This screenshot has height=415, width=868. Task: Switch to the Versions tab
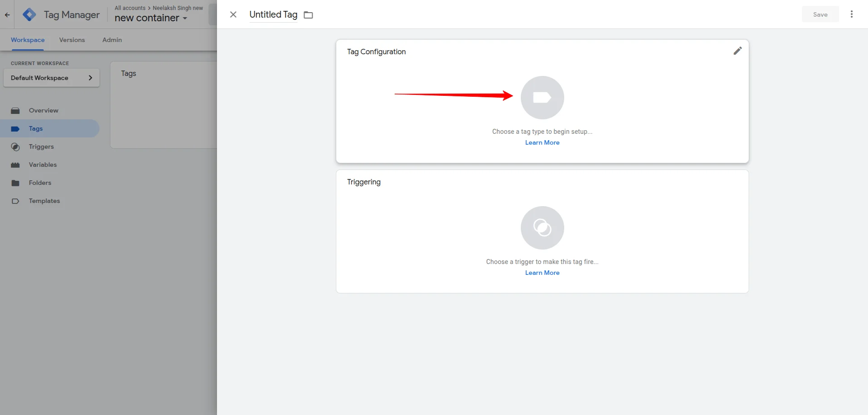(x=72, y=40)
